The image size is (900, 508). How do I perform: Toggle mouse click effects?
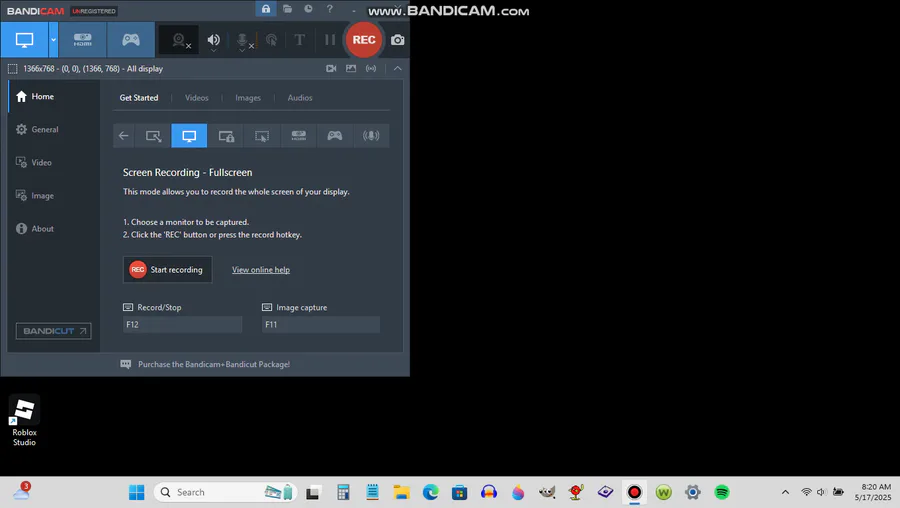click(271, 40)
